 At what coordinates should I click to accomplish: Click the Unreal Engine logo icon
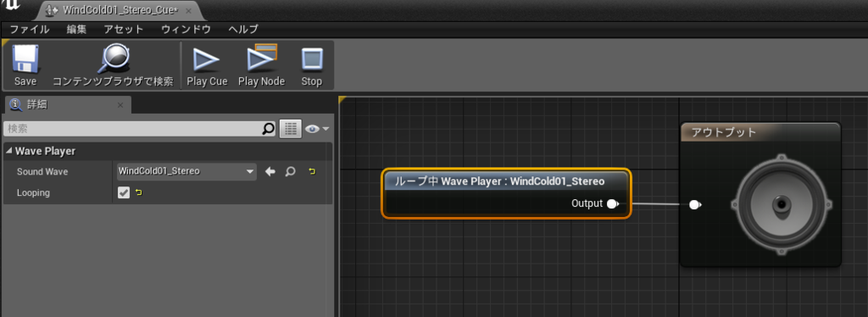point(11,5)
